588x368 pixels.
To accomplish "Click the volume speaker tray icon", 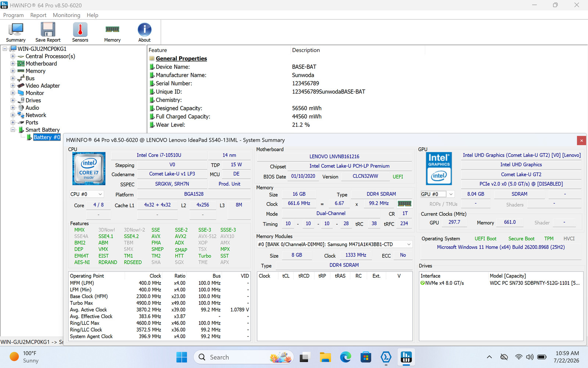I will [x=530, y=357].
